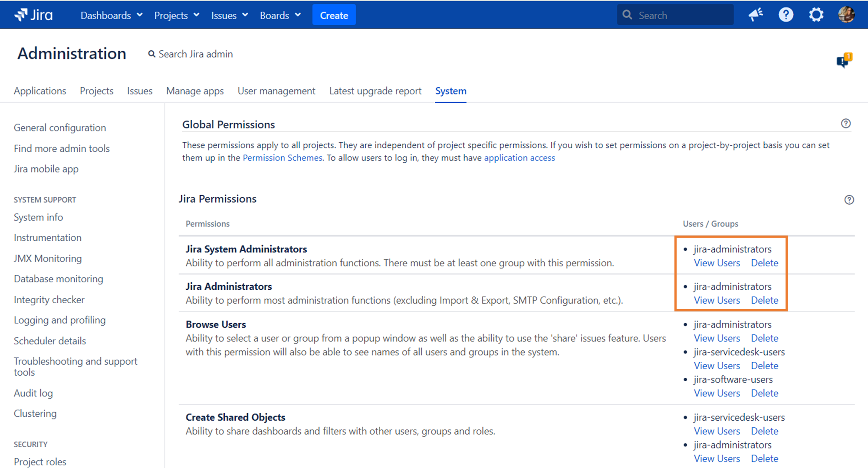The height and width of the screenshot is (468, 868).
Task: Click your profile avatar
Action: pyautogui.click(x=847, y=14)
